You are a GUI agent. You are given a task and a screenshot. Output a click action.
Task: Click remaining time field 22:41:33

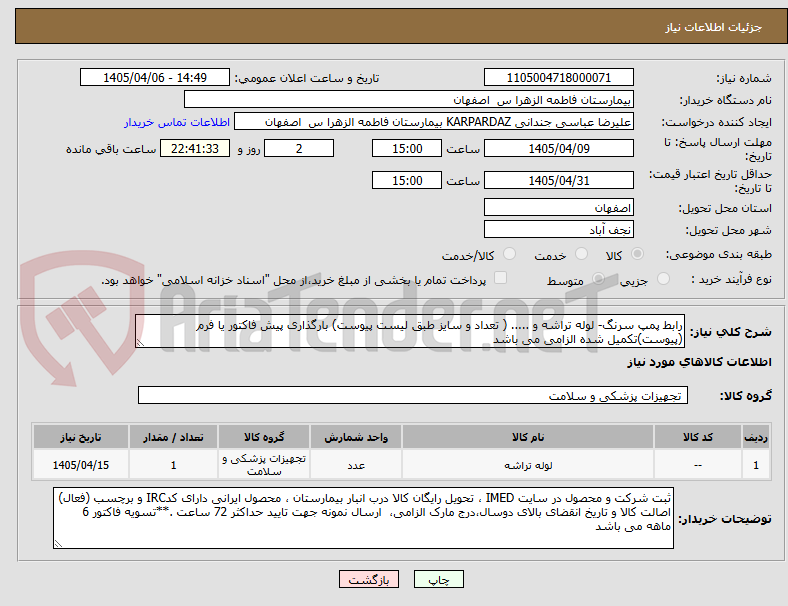(195, 149)
